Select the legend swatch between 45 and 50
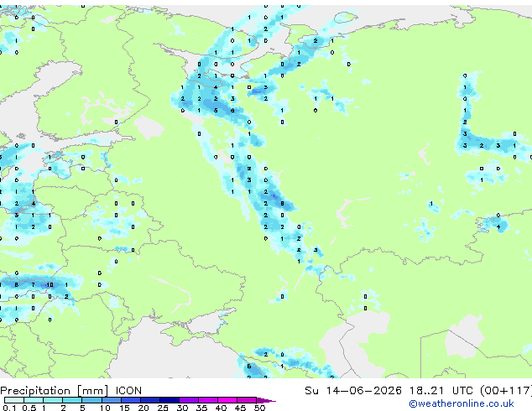Image resolution: width=532 pixels, height=411 pixels. [247, 400]
